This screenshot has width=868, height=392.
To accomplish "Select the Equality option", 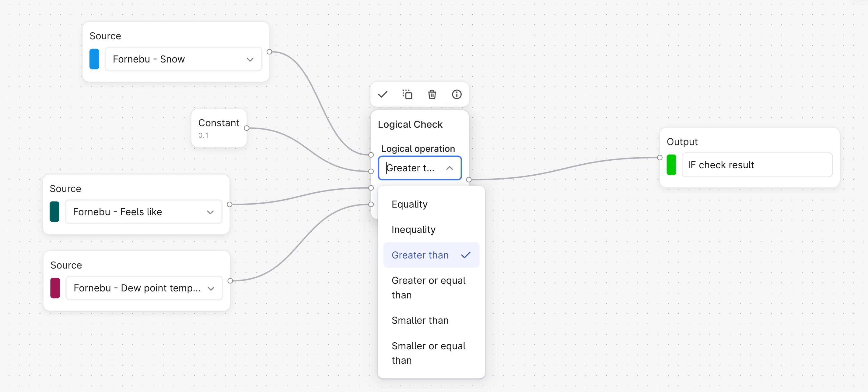I will click(409, 204).
